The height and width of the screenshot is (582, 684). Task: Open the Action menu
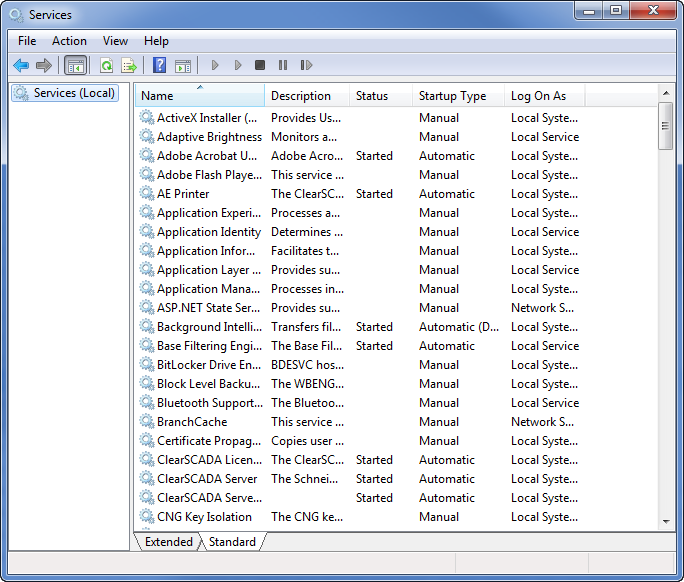[69, 41]
